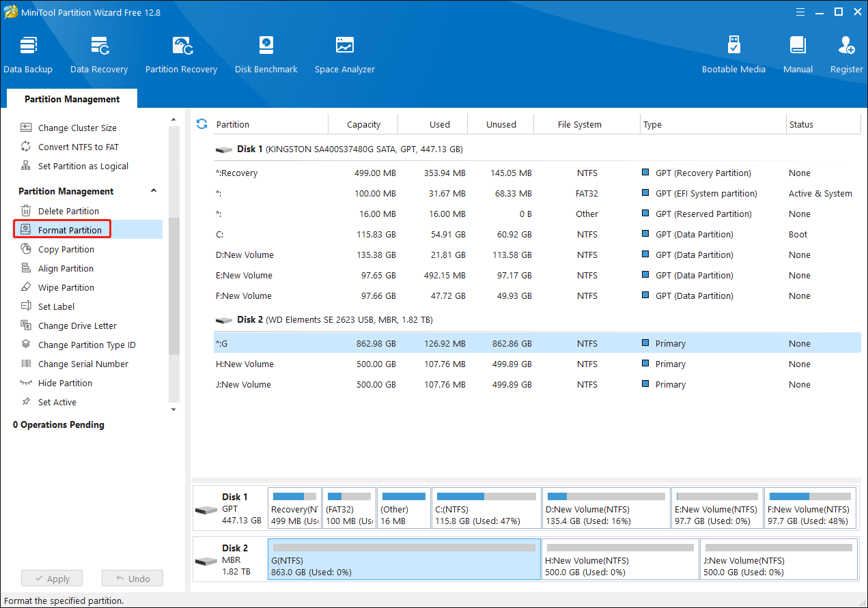Viewport: 868px width, 608px height.
Task: Sort by Capacity column header
Action: (363, 124)
